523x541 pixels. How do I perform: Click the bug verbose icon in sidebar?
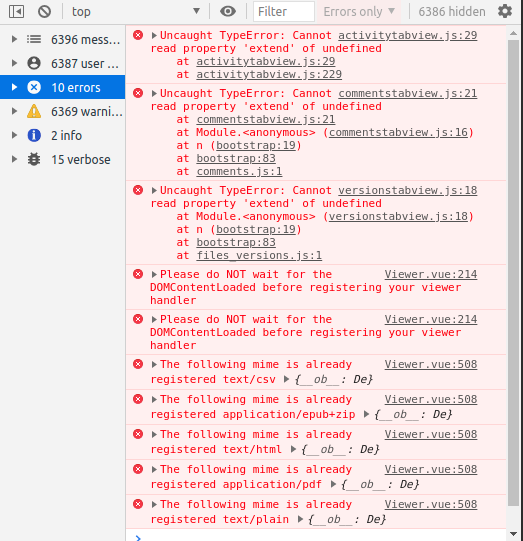click(34, 159)
